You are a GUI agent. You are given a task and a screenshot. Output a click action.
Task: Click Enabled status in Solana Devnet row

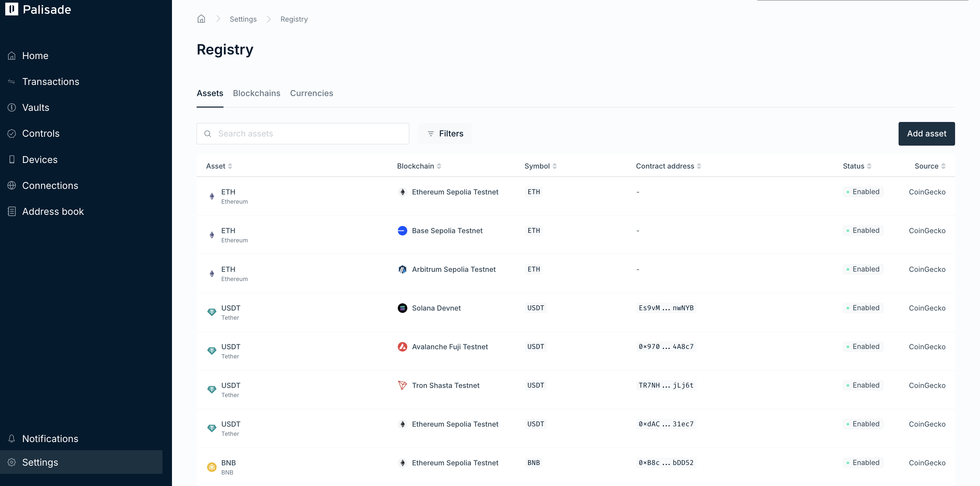tap(863, 308)
